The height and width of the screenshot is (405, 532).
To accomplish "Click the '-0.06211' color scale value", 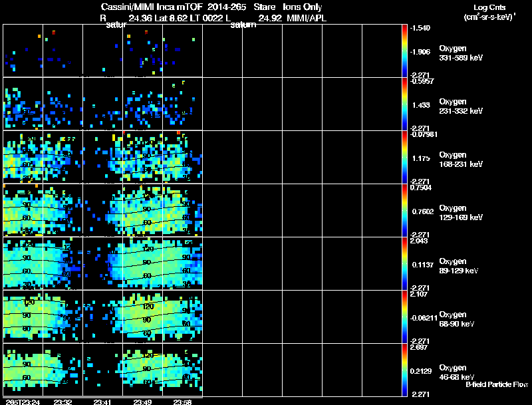I will [x=424, y=318].
